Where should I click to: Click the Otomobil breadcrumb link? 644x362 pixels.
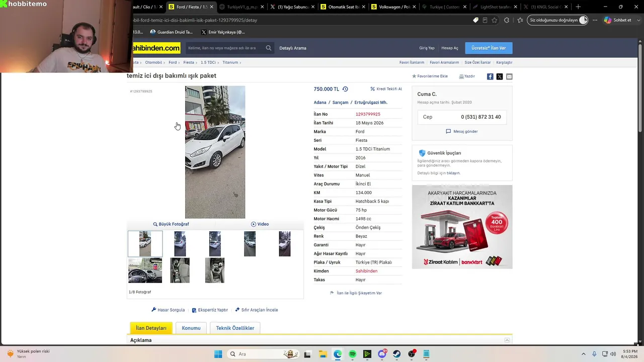click(x=153, y=62)
